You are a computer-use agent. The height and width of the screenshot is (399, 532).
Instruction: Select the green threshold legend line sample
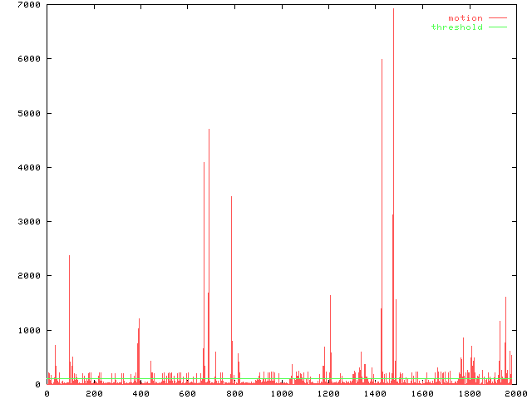[x=497, y=27]
